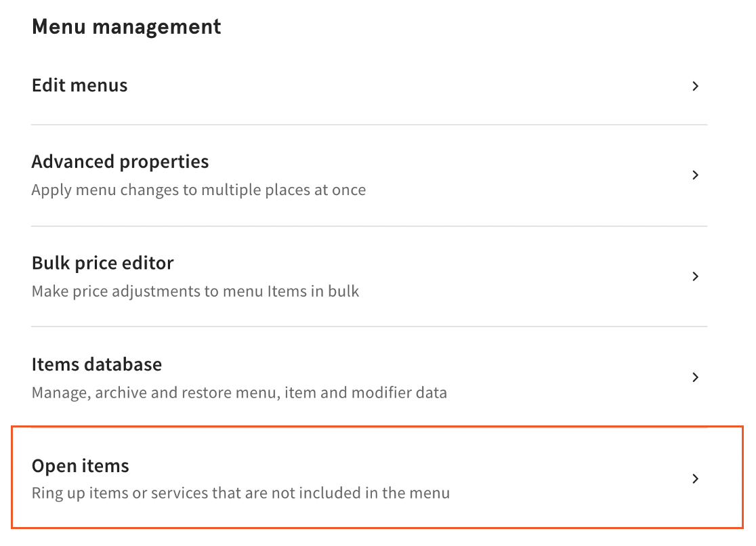Click the Advanced properties title text
Viewport: 756px width, 546px height.
tap(120, 162)
